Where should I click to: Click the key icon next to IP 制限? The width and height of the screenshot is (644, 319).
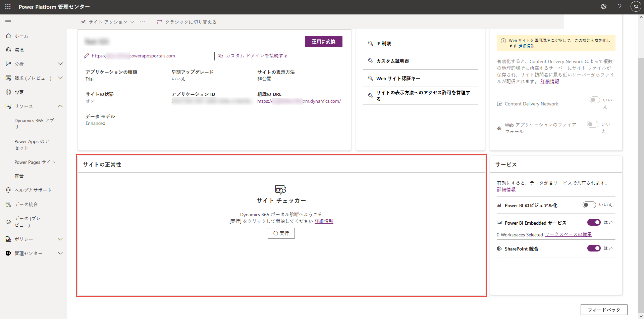click(371, 43)
